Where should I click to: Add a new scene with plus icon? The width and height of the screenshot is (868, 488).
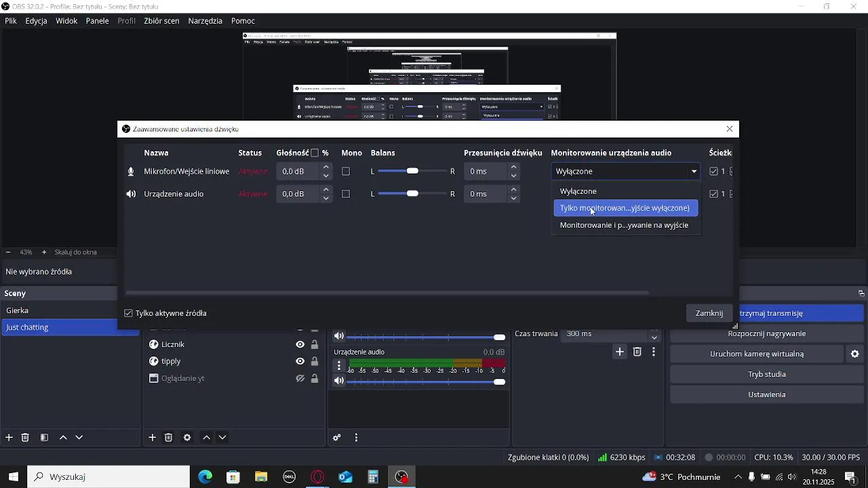[x=9, y=438]
